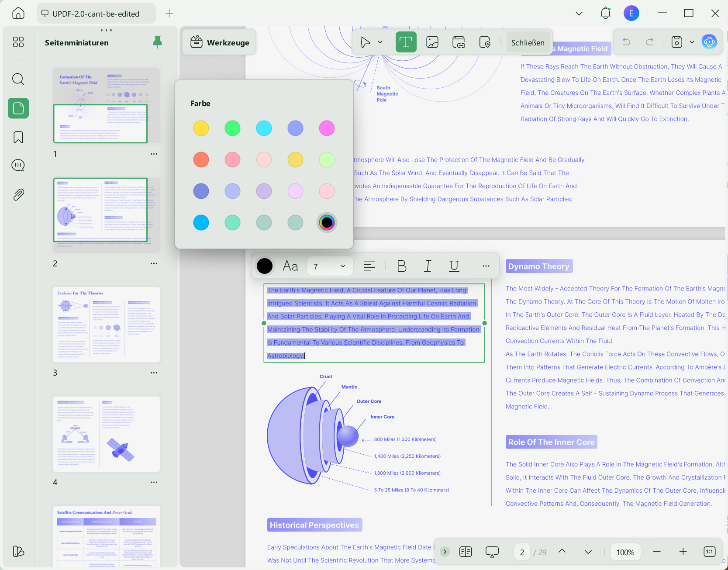Open the tab list chevron
Screen dimensions: 728x570
coord(579,14)
